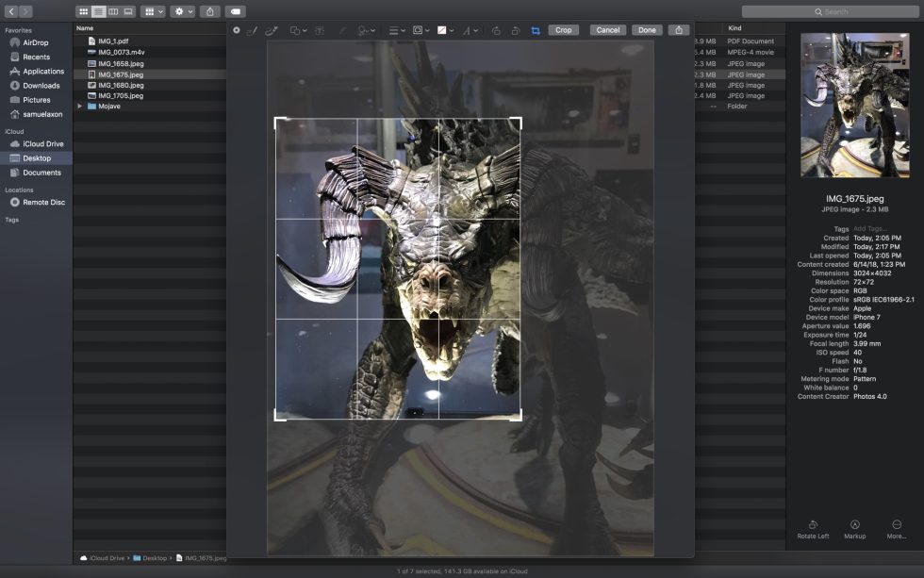Switch Finder to gallery view

(128, 11)
